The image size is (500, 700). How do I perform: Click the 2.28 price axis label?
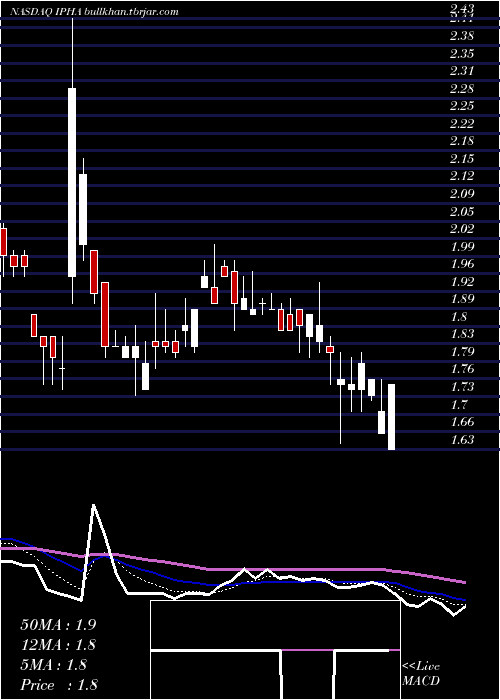[461, 89]
